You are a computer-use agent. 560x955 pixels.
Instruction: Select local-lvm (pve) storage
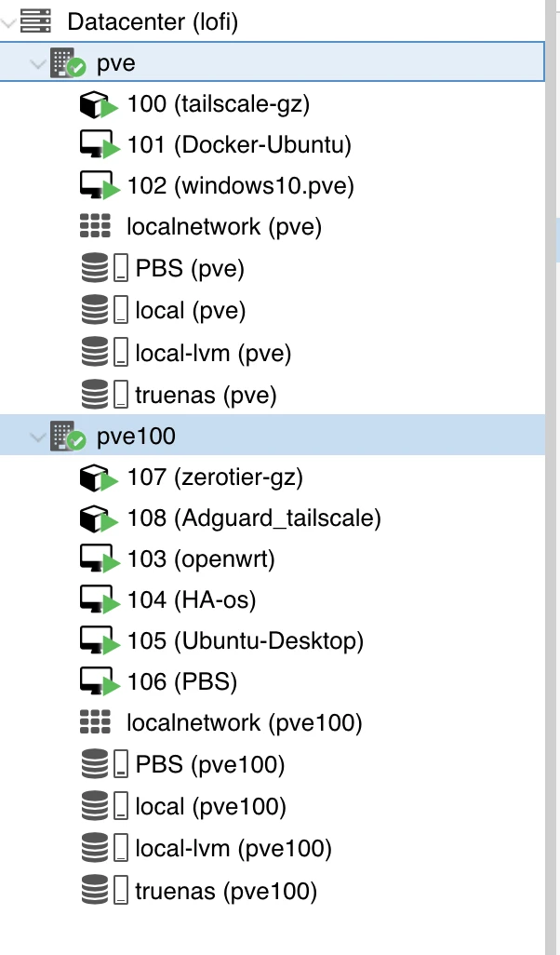click(213, 353)
